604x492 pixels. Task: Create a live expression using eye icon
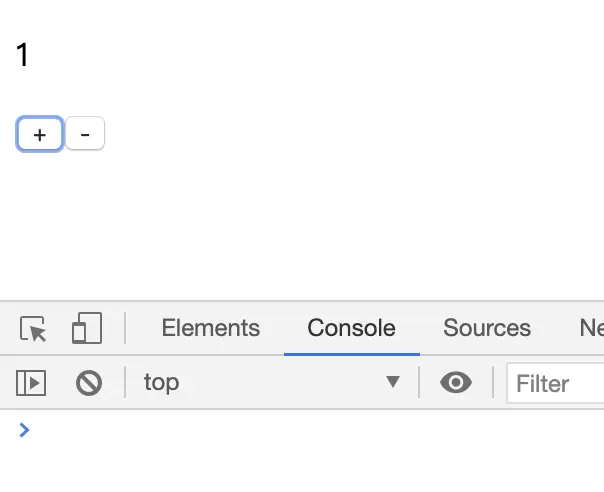point(456,382)
